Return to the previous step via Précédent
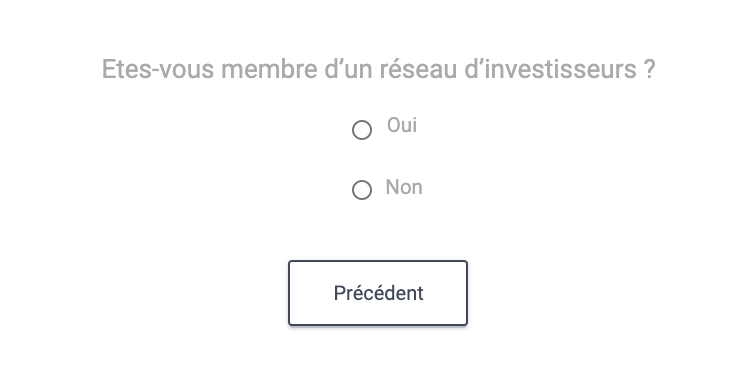This screenshot has height=388, width=746. tap(378, 293)
